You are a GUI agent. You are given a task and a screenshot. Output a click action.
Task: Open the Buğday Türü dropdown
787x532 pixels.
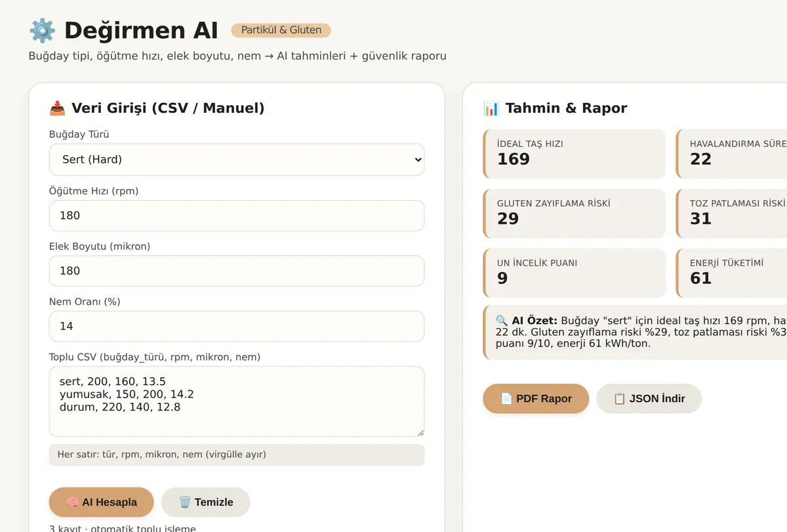237,159
